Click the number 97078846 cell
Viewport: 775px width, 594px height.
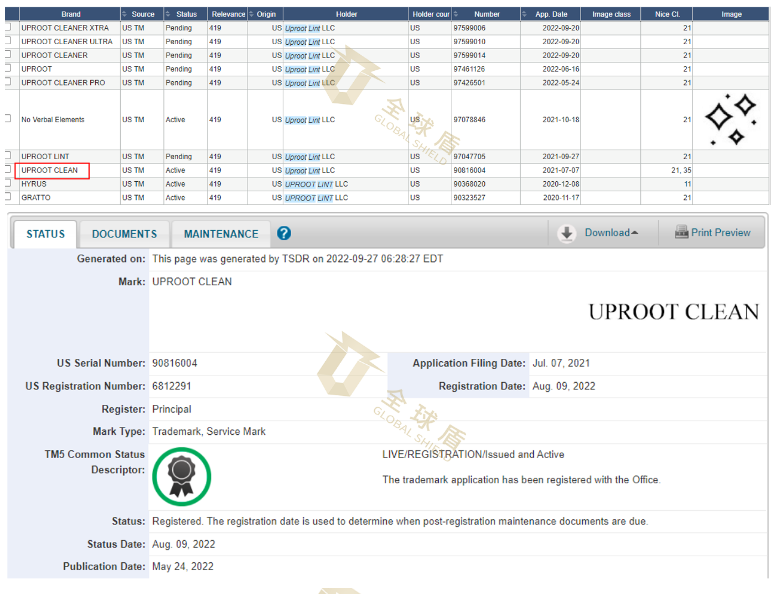pos(469,120)
